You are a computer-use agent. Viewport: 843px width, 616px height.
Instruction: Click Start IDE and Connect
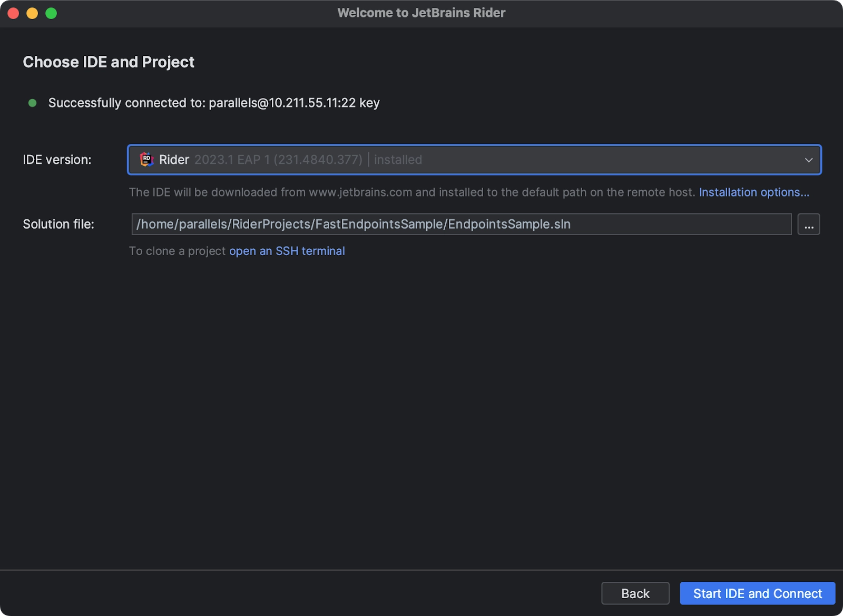[758, 593]
